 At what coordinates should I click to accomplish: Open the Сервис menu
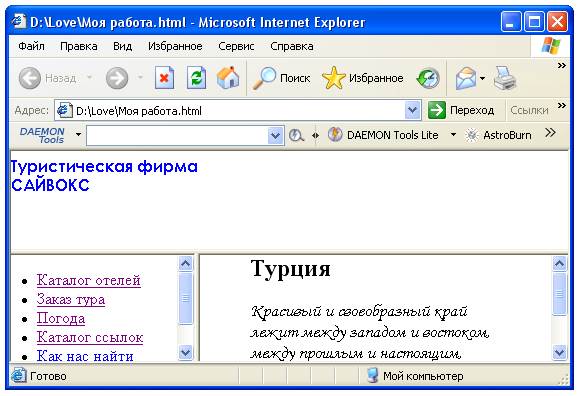(236, 46)
